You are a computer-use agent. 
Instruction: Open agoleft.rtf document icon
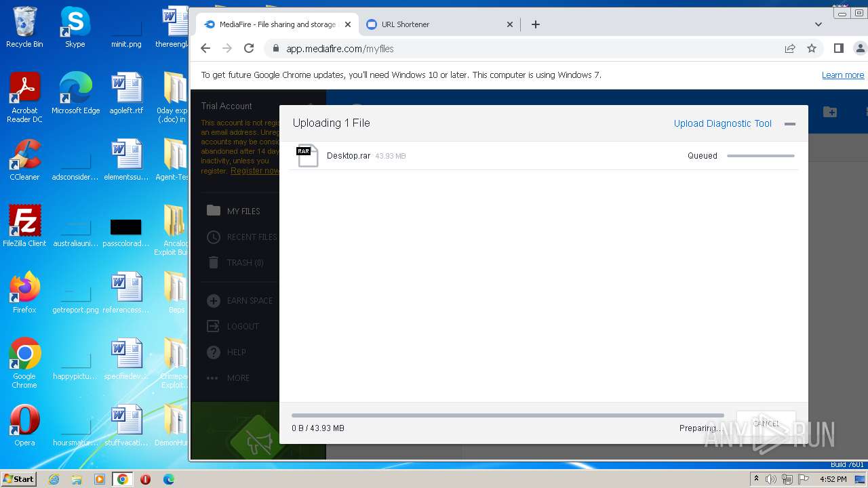[x=126, y=94]
